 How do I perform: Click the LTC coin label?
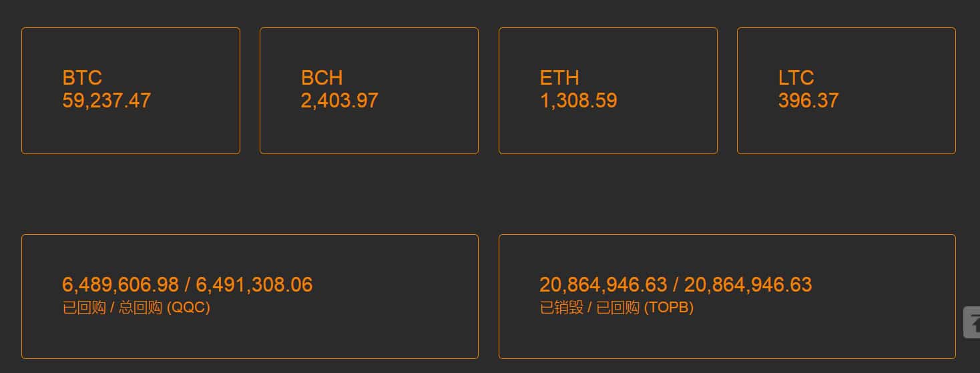(x=796, y=78)
